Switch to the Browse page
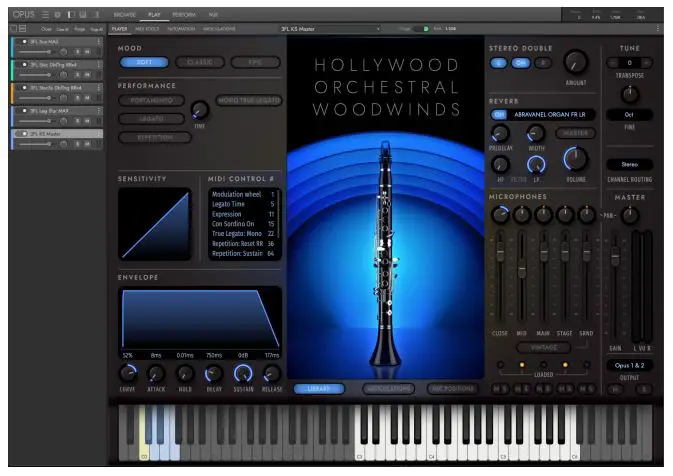Screen dimensions: 673x476 coord(124,15)
